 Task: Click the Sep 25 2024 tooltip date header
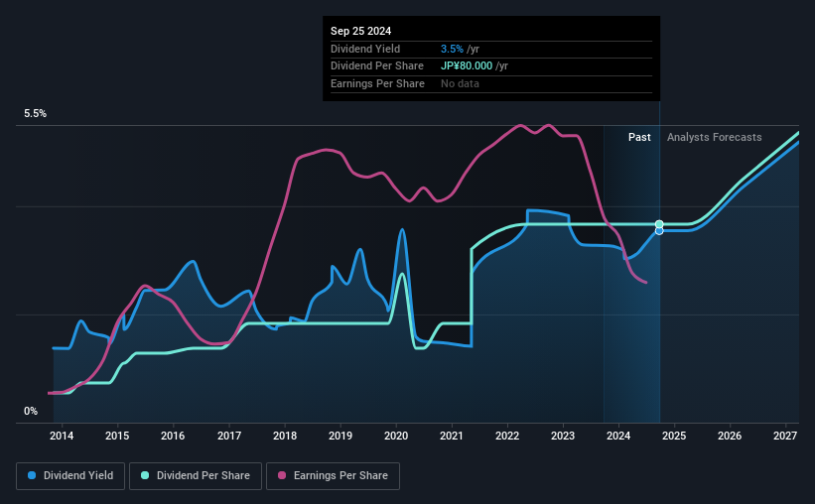click(360, 31)
